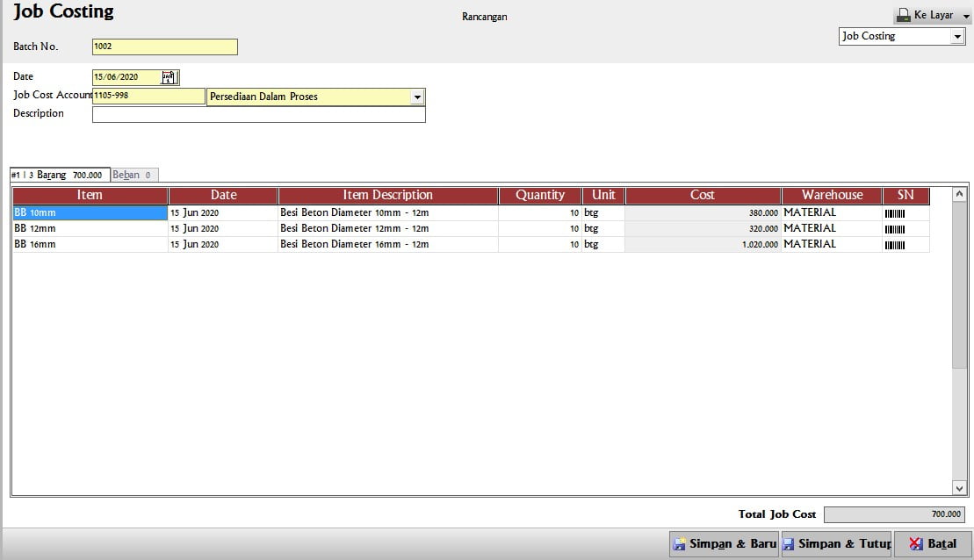Click the table scrollbar down arrow
974x560 pixels.
click(x=959, y=488)
